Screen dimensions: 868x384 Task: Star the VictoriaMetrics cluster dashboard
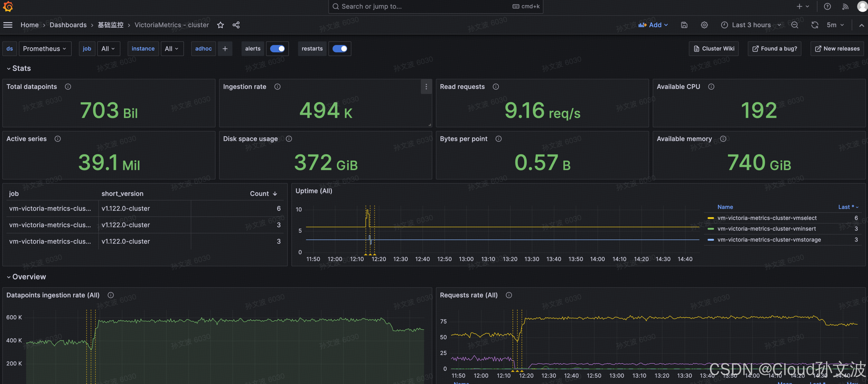(220, 25)
